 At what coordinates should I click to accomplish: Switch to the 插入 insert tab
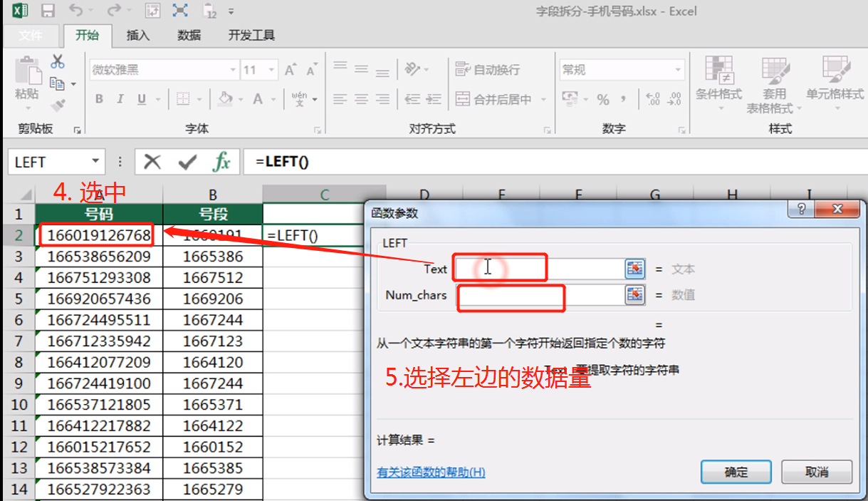tap(137, 36)
